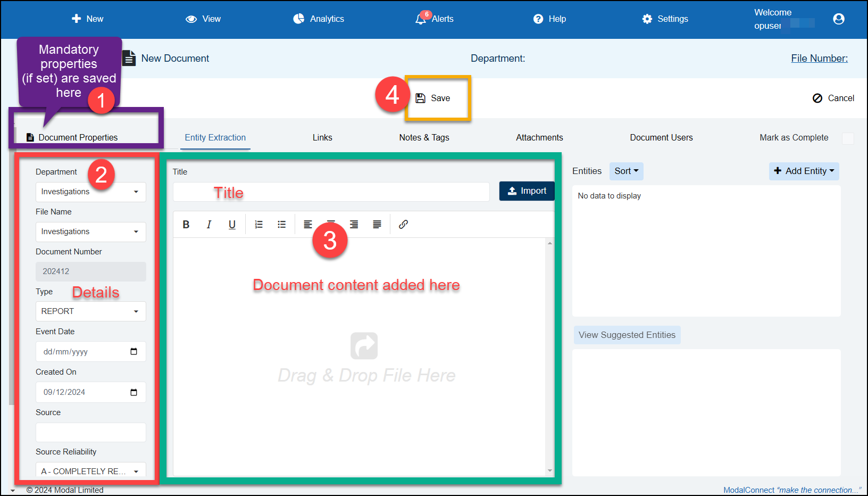
Task: Tick the Mark as Complete checkbox
Action: pyautogui.click(x=848, y=138)
